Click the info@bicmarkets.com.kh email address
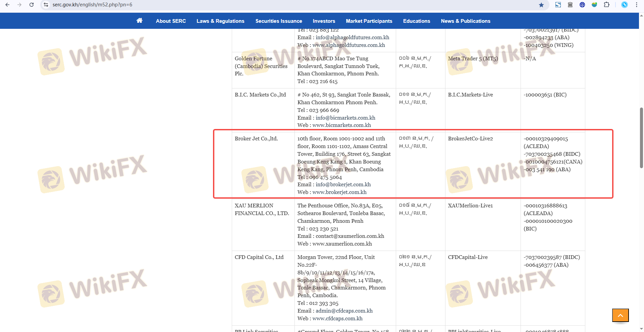This screenshot has width=644, height=332. [x=345, y=118]
